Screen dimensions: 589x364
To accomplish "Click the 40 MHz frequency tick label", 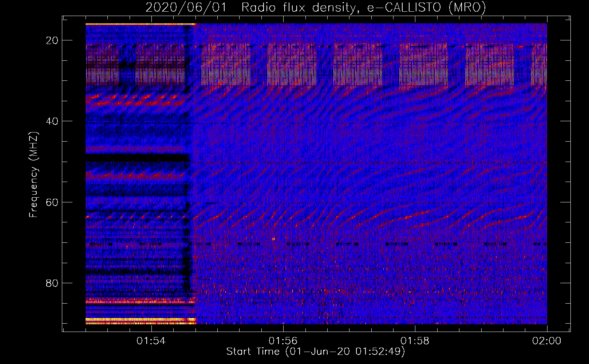I will [x=52, y=121].
